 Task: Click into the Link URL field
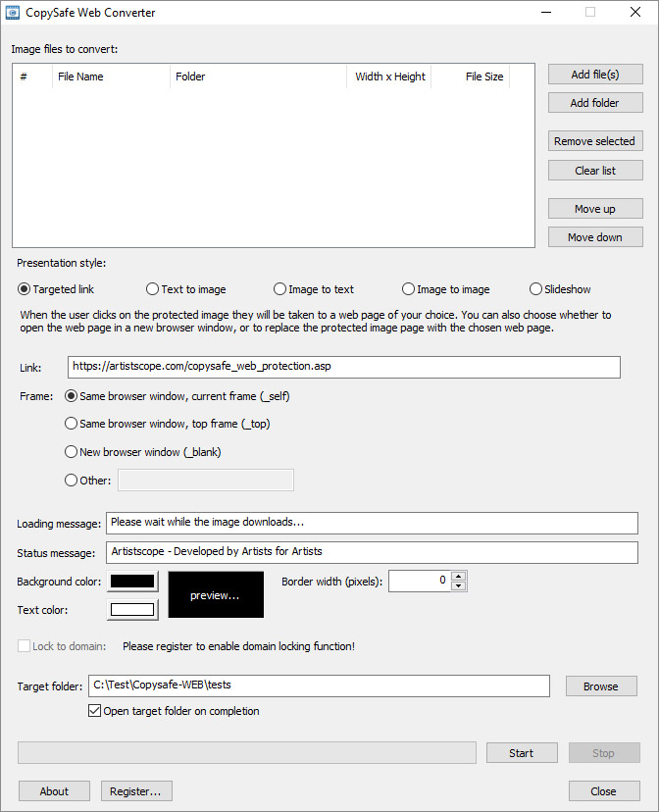click(x=343, y=367)
